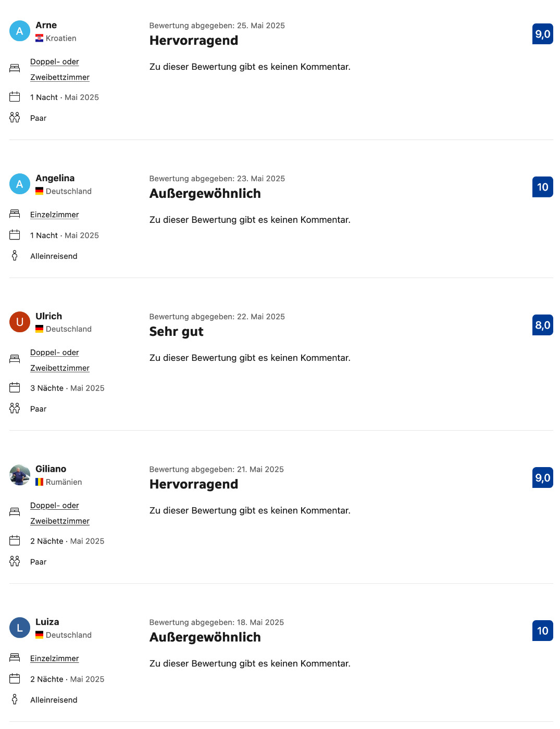
Task: Click Angelina's score badge showing 10
Action: 543,187
